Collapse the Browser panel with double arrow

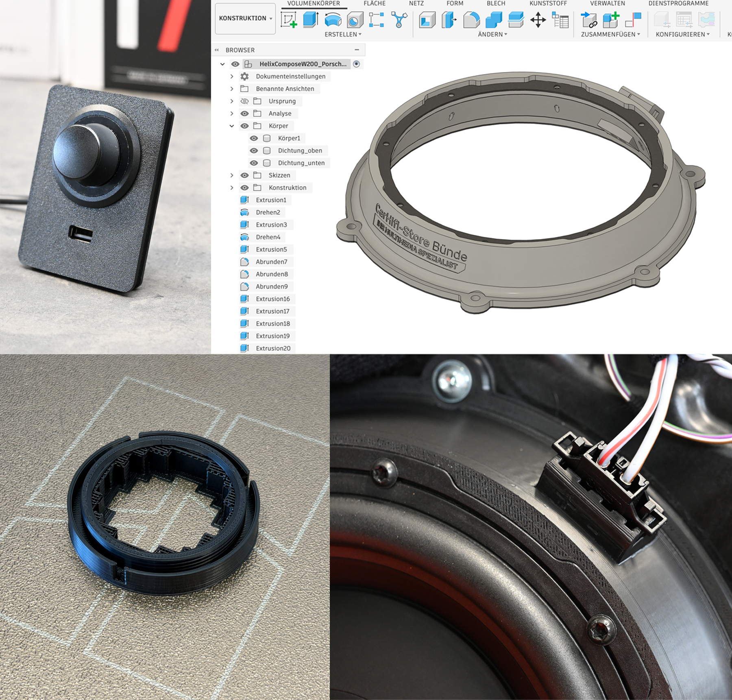click(x=217, y=50)
